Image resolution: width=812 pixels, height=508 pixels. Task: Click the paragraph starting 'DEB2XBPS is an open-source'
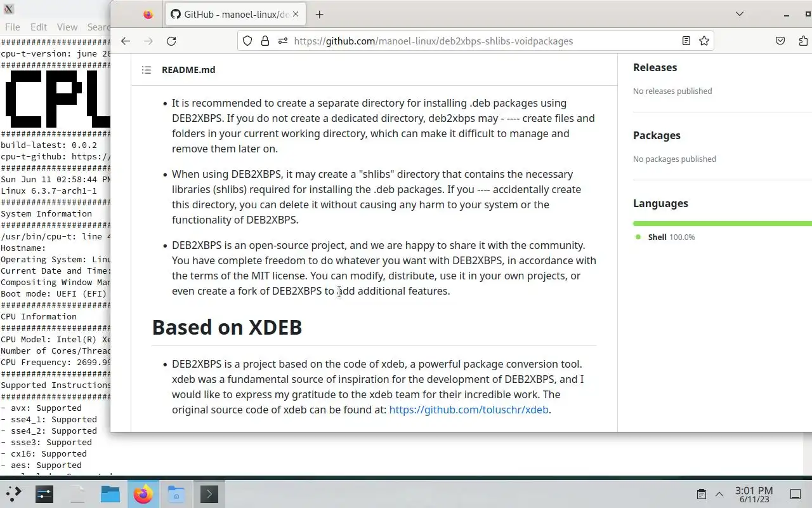[x=384, y=268]
